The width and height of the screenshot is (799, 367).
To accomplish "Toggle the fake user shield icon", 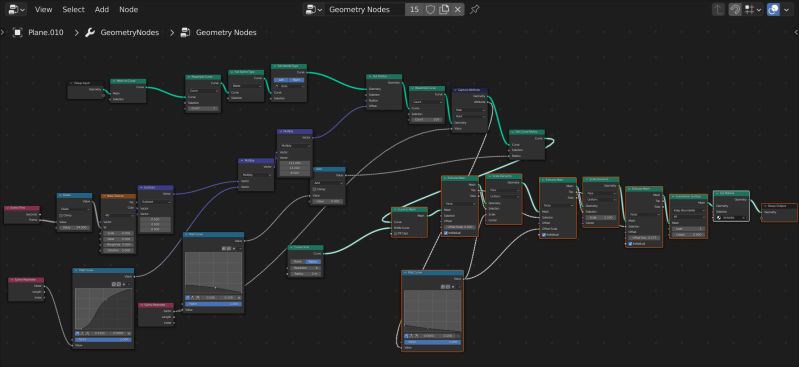I will click(x=431, y=9).
